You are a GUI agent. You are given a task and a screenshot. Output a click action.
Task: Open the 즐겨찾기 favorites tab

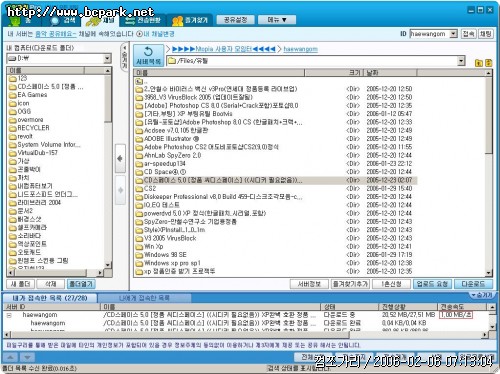[190, 20]
